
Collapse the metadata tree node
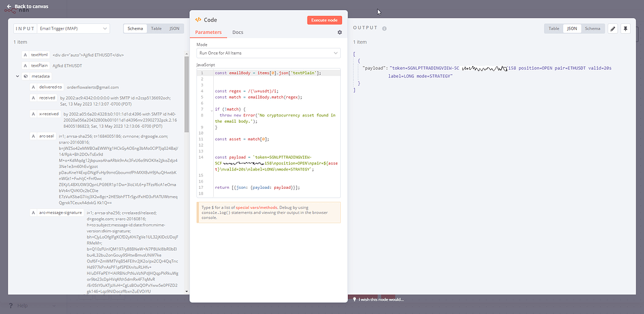click(x=17, y=76)
